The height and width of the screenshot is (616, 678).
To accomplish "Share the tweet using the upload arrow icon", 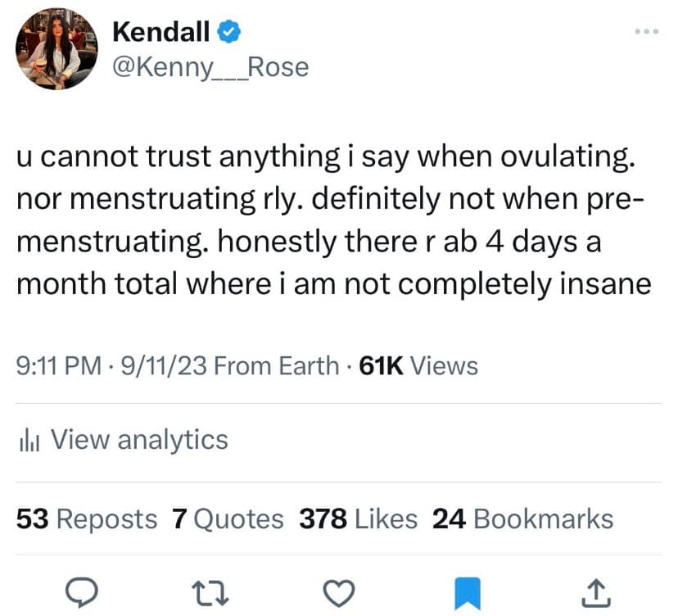I will tap(597, 590).
